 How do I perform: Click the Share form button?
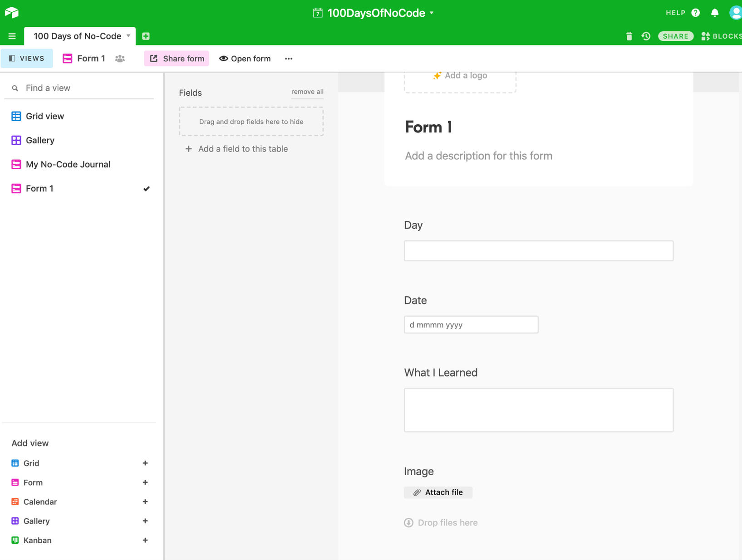177,59
